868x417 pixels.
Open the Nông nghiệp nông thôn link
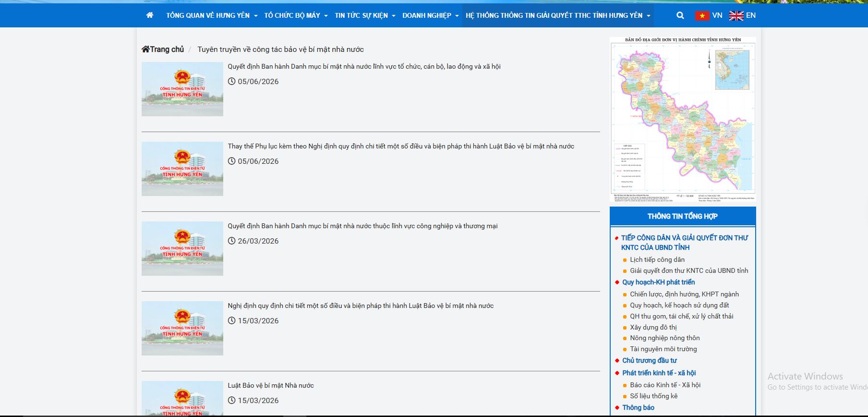pos(665,338)
